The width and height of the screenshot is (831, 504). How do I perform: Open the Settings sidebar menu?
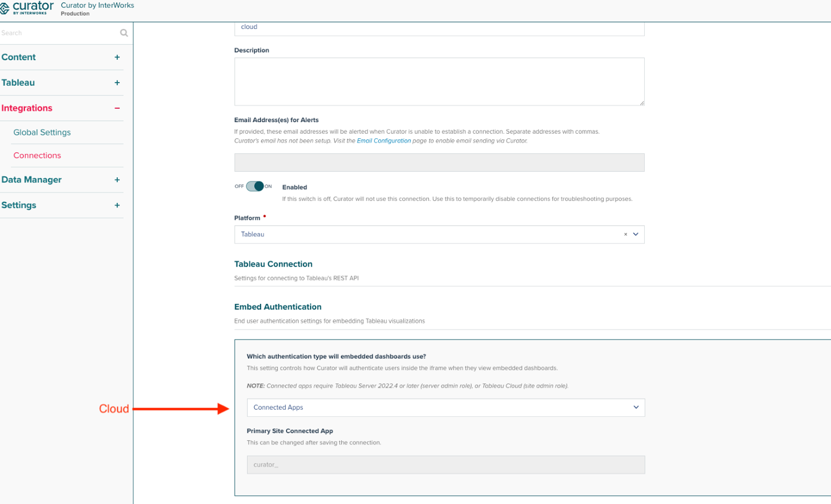pyautogui.click(x=18, y=205)
